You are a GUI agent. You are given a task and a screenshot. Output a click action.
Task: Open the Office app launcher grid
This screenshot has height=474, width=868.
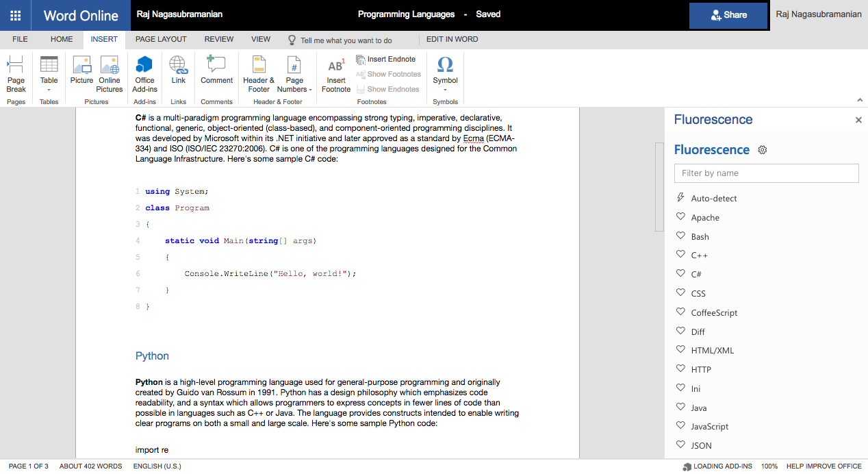click(x=16, y=15)
